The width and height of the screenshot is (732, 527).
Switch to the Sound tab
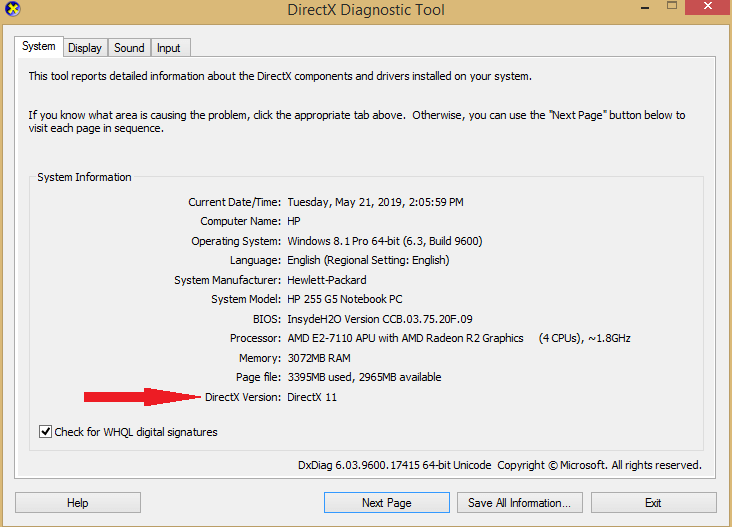coord(129,48)
